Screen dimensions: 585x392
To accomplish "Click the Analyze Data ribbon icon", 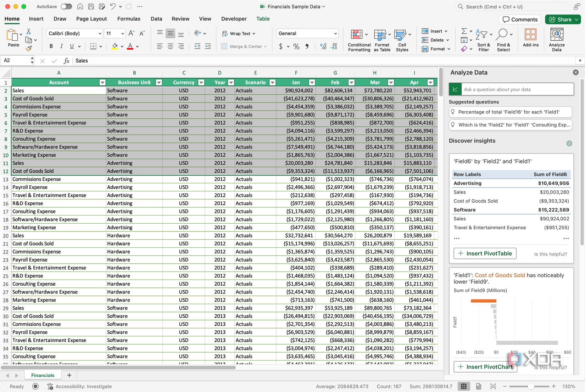I will pos(557,35).
